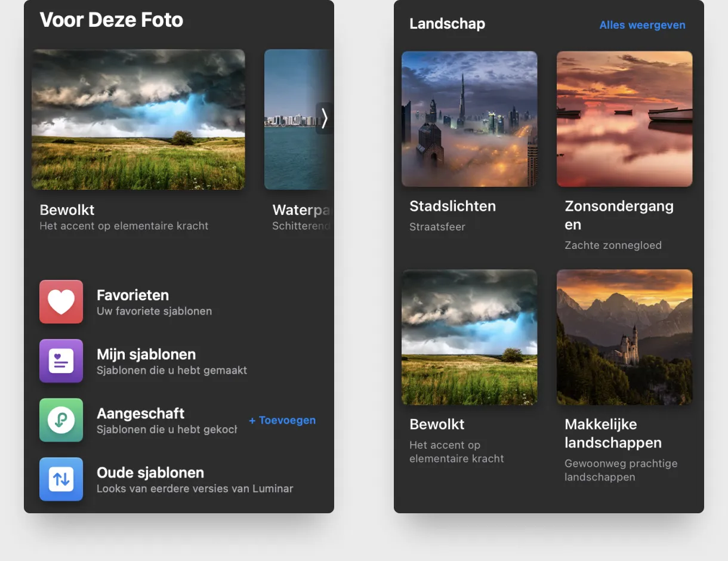Go to the Mijn sjablonen entry label

(x=146, y=355)
